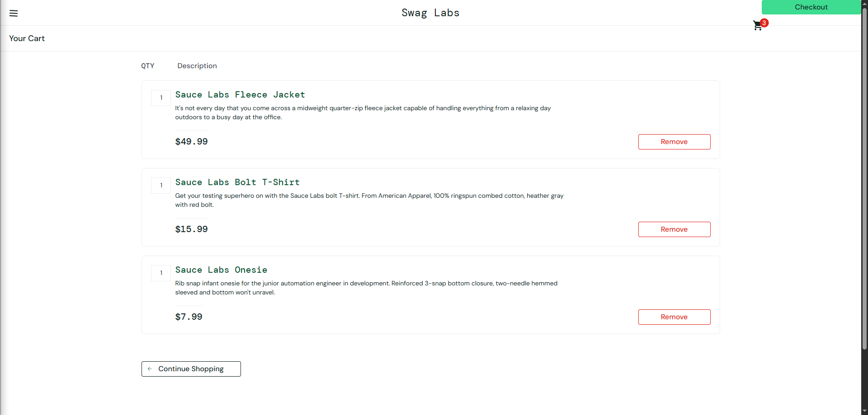The height and width of the screenshot is (415, 868).
Task: Open the Sauce Labs Onesie title link
Action: click(x=221, y=270)
